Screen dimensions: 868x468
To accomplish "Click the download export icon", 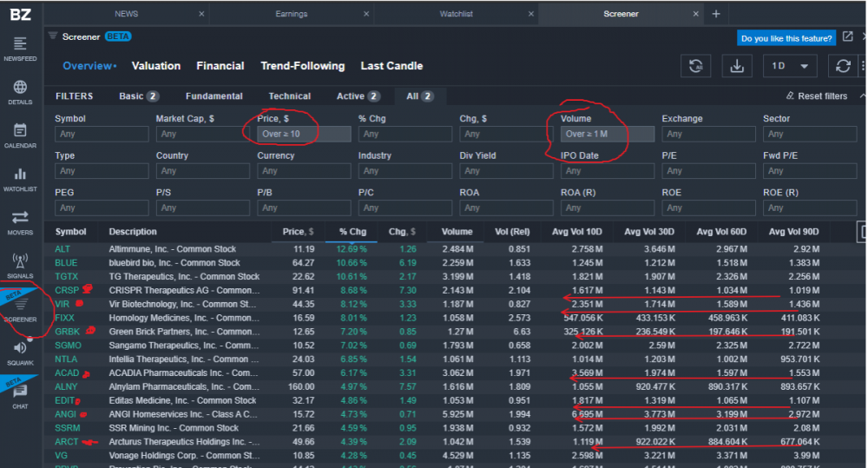I will pyautogui.click(x=737, y=66).
